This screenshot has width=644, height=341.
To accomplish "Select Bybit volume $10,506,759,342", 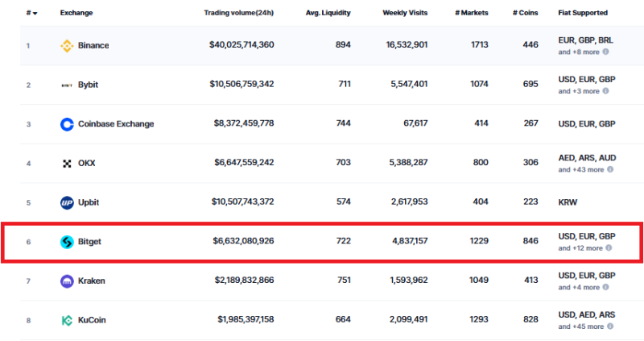I will [242, 84].
